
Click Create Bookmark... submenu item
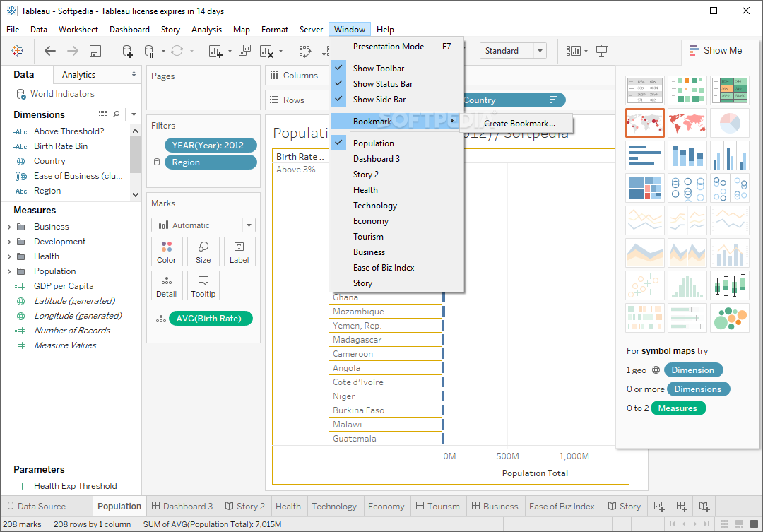point(519,124)
